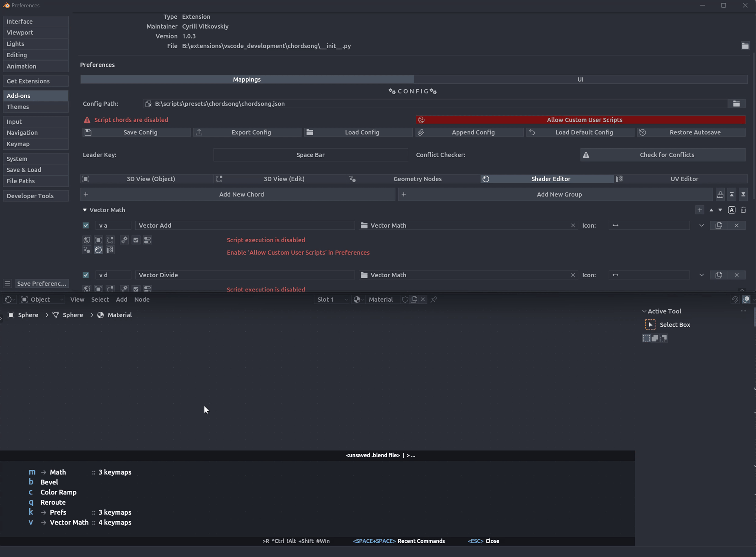Click the Space Bar leader key field
Viewport: 756px width, 557px height.
pos(310,155)
